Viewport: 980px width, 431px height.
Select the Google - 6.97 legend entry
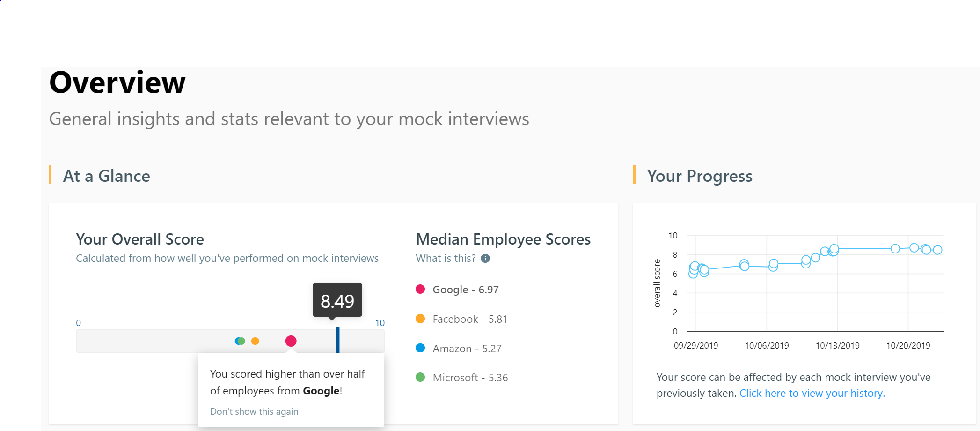(x=466, y=290)
